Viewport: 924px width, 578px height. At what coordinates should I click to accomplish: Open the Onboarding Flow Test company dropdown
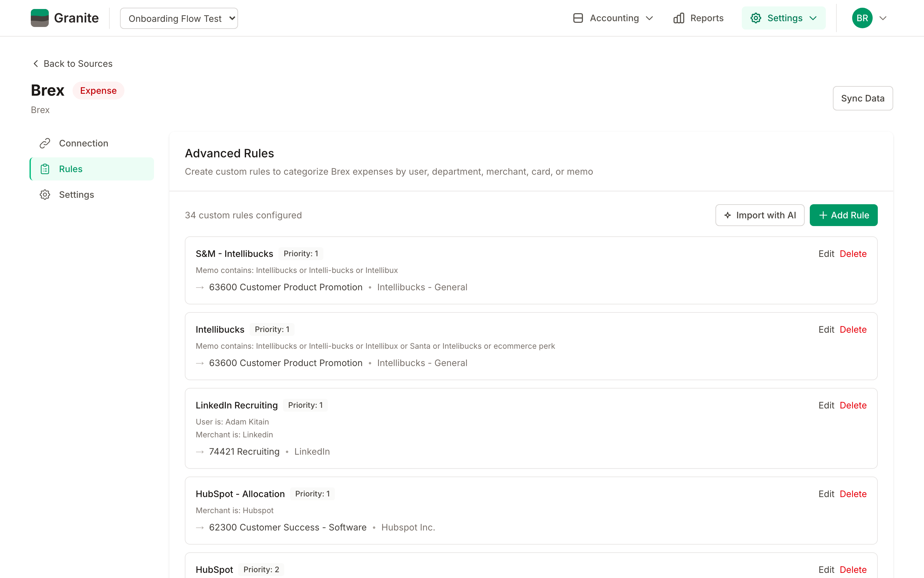[x=179, y=18]
